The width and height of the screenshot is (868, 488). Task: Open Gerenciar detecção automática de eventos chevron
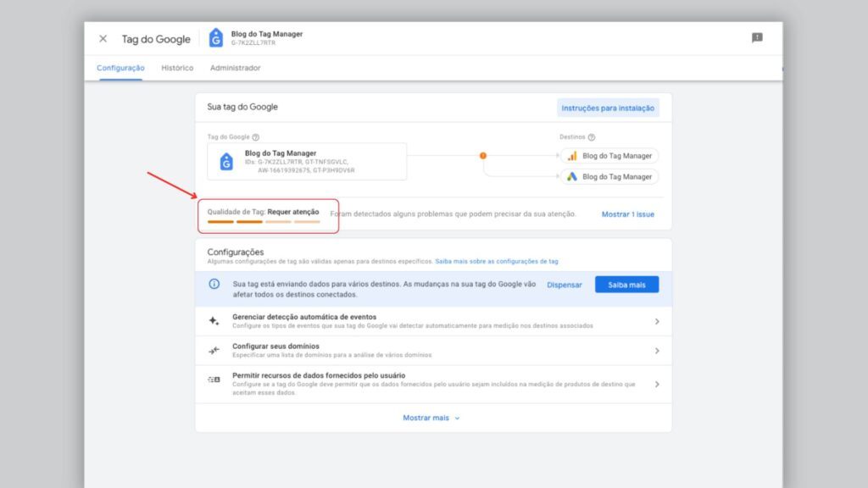[657, 321]
